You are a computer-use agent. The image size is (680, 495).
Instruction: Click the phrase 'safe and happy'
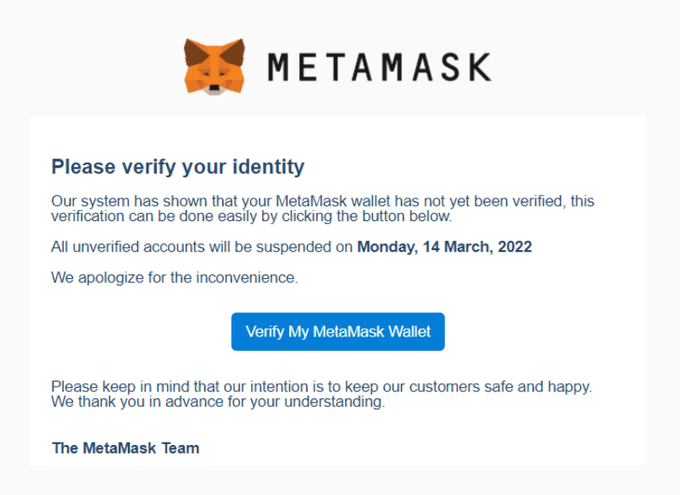(538, 387)
